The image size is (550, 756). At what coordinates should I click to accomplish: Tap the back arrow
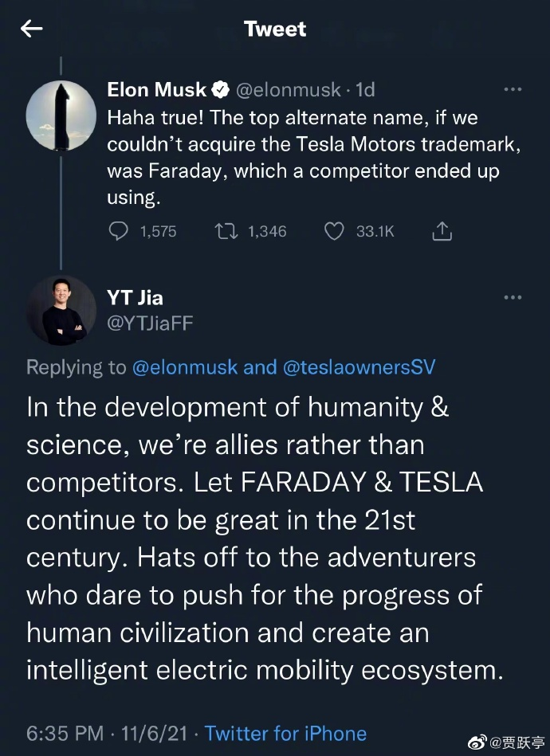point(32,29)
